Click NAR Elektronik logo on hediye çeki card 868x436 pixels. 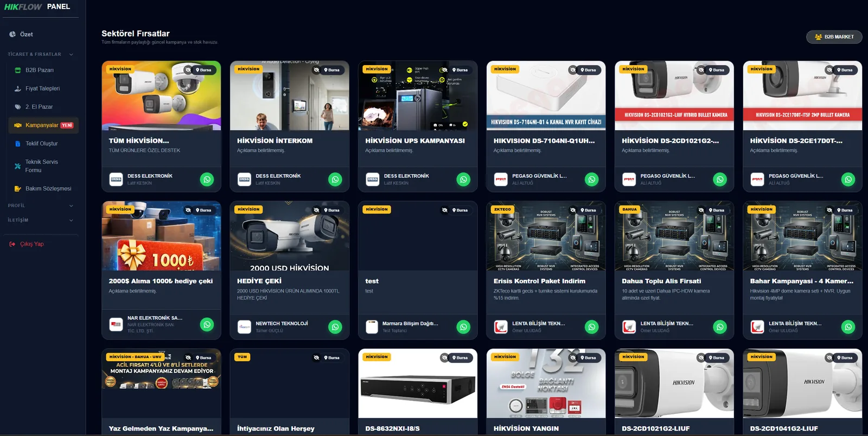coord(116,325)
